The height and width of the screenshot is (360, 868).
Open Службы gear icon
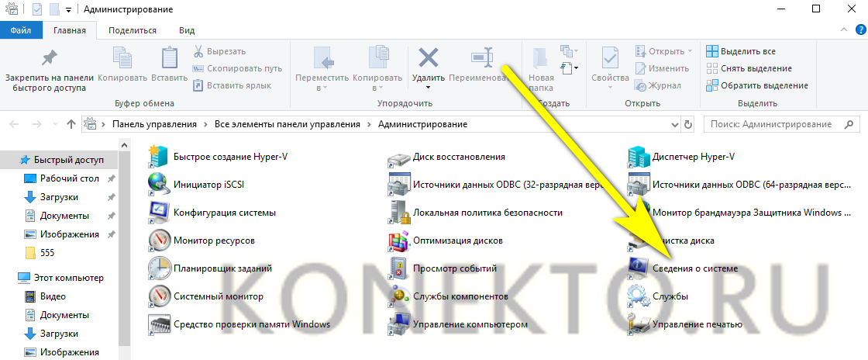(x=639, y=296)
